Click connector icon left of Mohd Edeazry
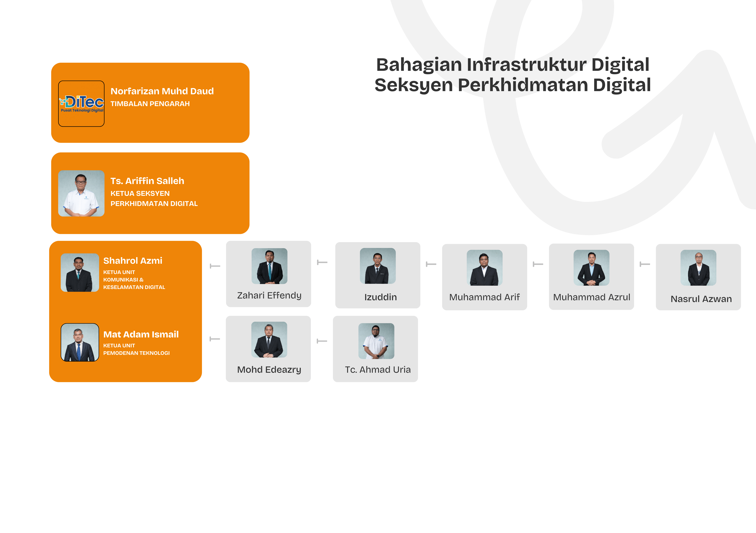Viewport: 756px width, 533px height. pos(215,339)
